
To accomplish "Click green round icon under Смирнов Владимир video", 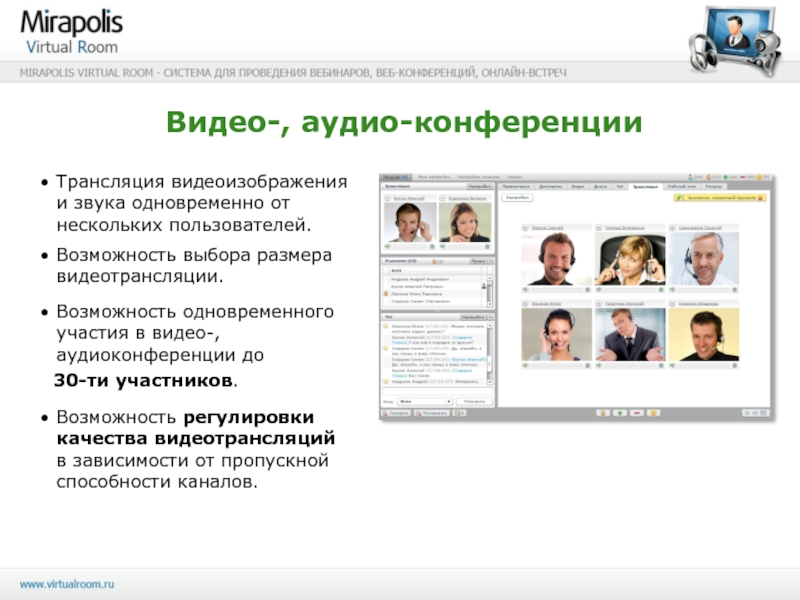I will (x=735, y=365).
